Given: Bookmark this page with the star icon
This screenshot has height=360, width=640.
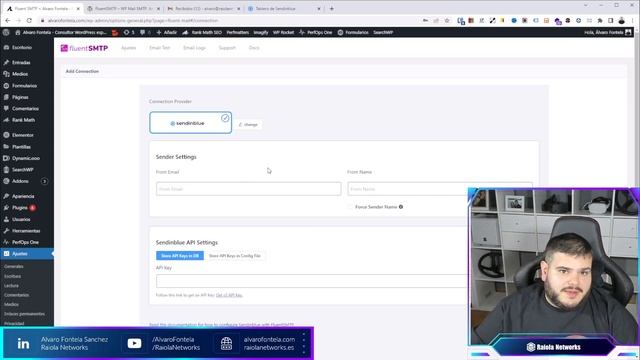Looking at the screenshot, I should pos(447,20).
